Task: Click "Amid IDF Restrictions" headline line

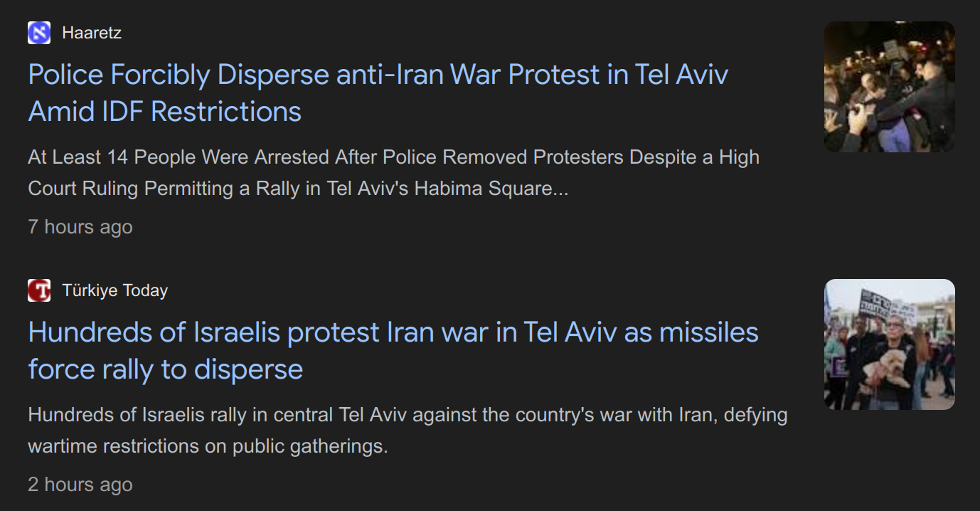Action: click(164, 112)
